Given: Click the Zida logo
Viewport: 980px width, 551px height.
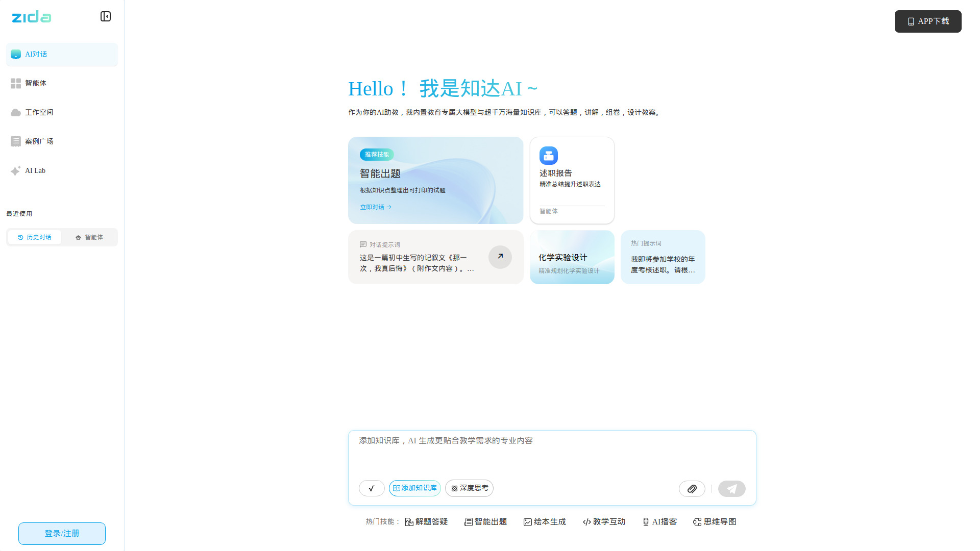Looking at the screenshot, I should point(32,17).
